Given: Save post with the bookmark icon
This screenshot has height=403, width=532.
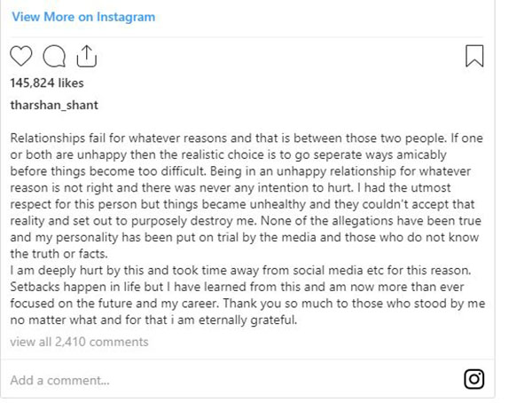Looking at the screenshot, I should [x=474, y=56].
